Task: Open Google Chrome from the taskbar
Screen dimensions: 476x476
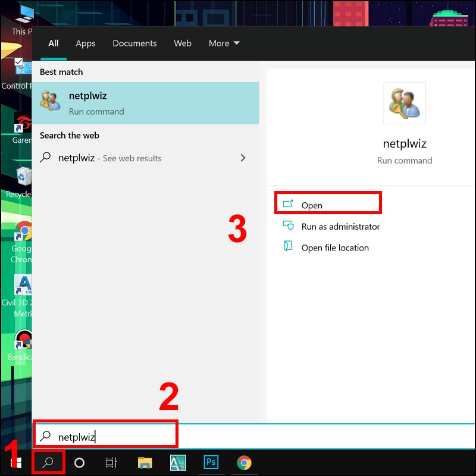Action: coord(244,462)
